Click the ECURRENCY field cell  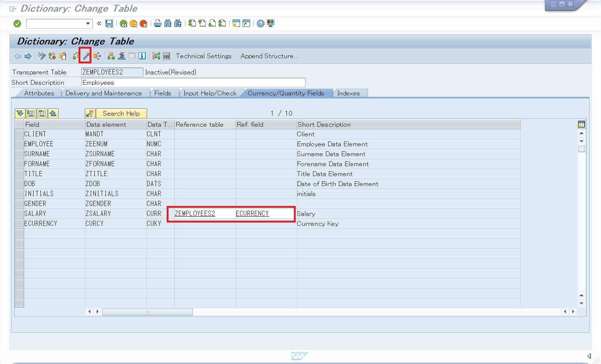pos(55,224)
